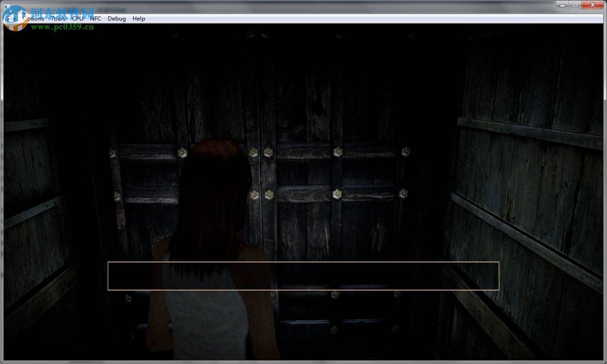
Task: Open the Debug menu
Action: [x=117, y=19]
